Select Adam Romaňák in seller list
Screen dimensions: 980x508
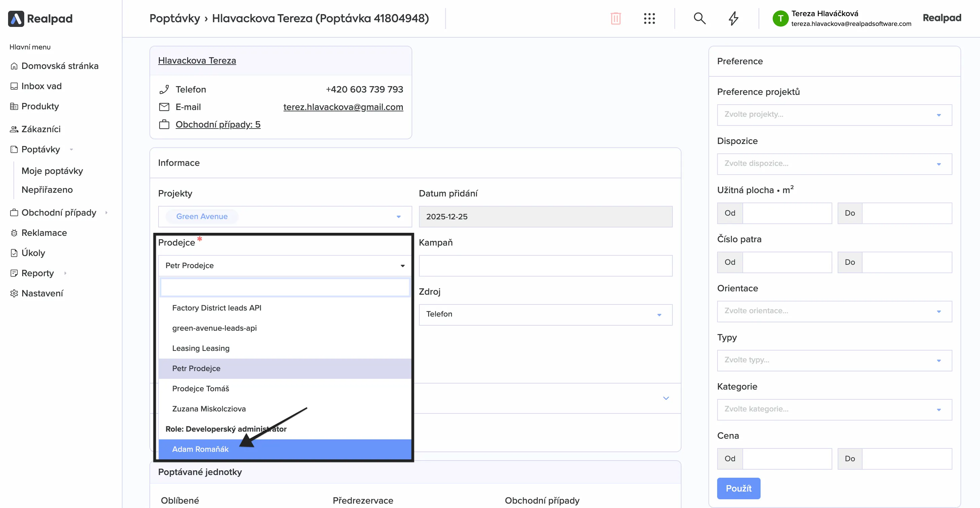click(x=200, y=449)
